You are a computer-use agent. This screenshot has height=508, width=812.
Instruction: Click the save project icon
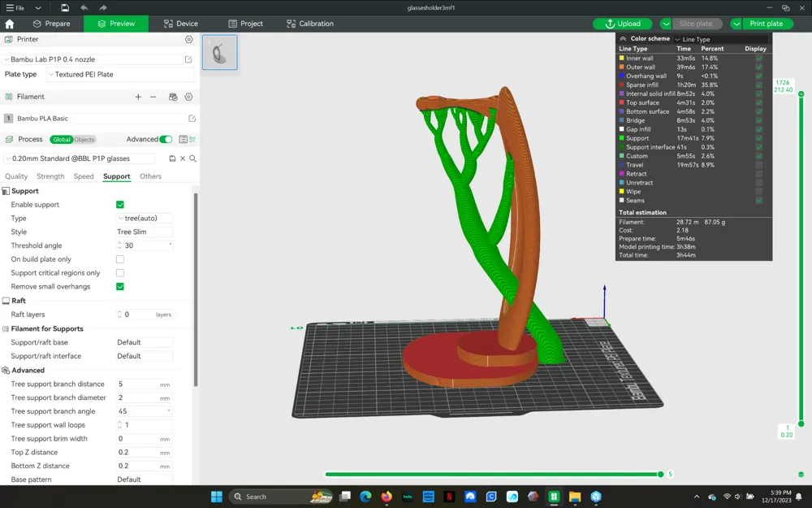(x=65, y=7)
